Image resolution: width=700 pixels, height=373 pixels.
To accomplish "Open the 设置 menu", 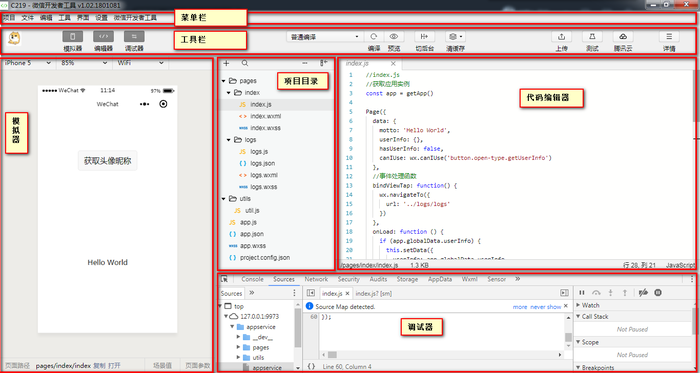I will (x=101, y=18).
